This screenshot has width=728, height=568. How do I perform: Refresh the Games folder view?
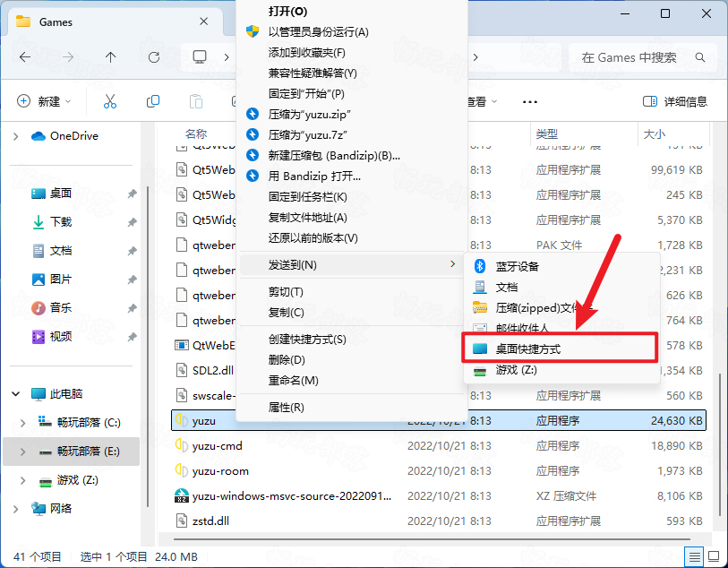click(154, 57)
